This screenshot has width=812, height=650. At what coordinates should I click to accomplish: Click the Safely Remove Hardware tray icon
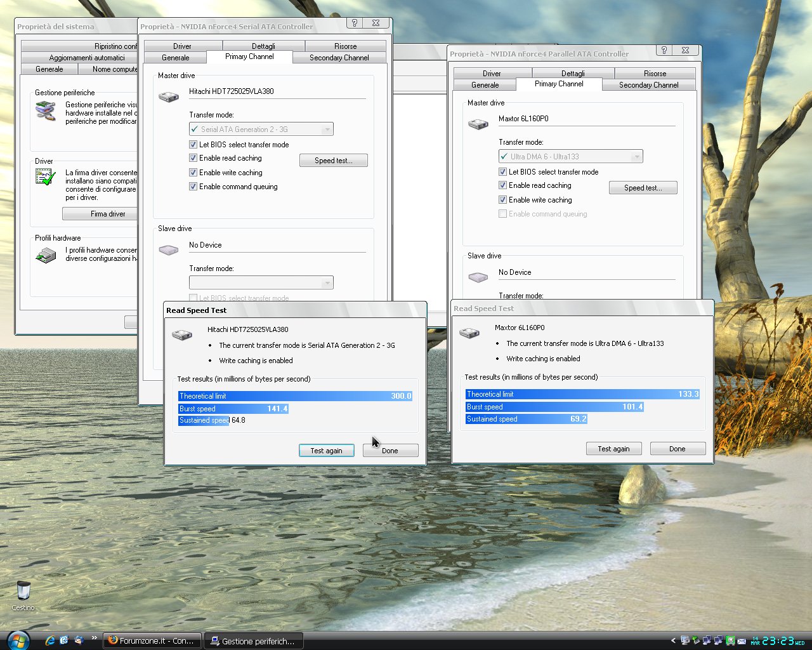coord(696,640)
